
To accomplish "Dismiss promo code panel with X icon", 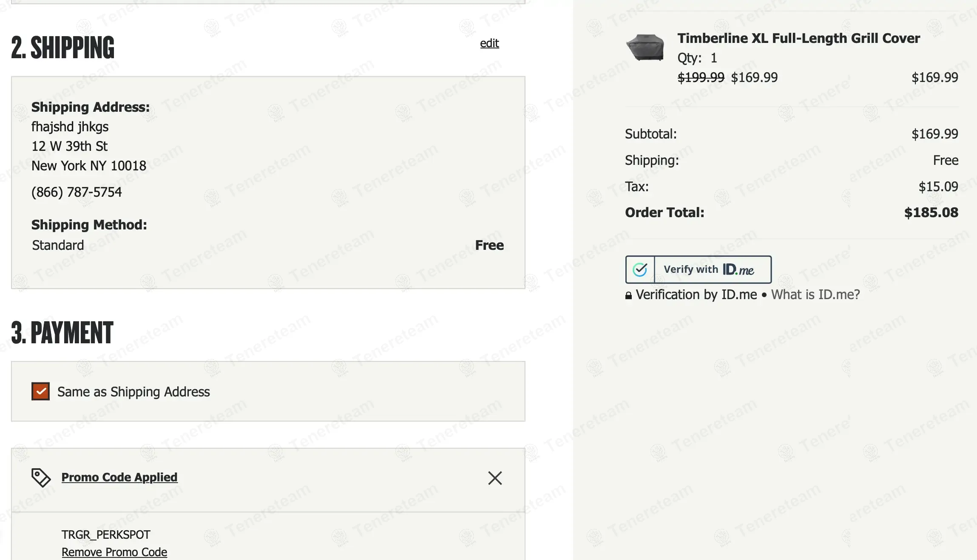I will click(x=494, y=478).
